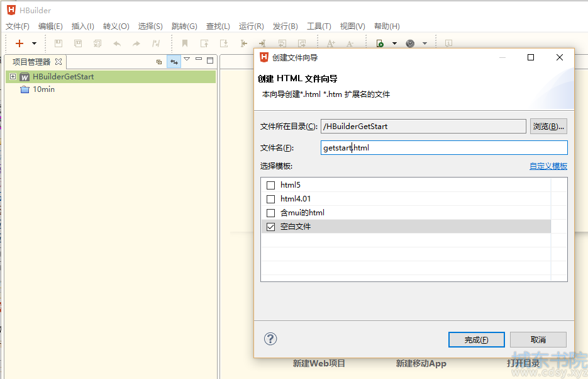Click the info toolbar icon
The height and width of the screenshot is (379, 588).
(x=448, y=43)
